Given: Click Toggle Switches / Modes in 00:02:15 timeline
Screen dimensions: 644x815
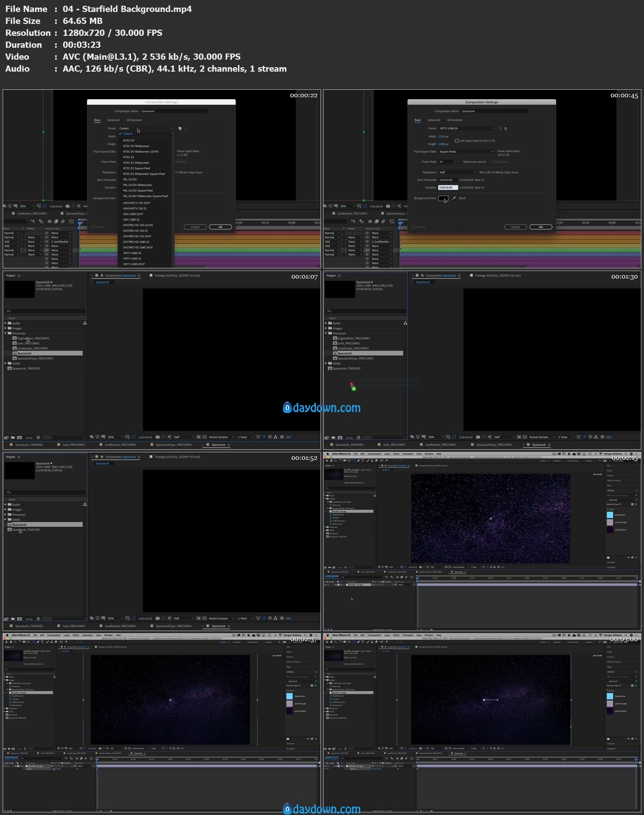Looking at the screenshot, I should click(x=382, y=629).
